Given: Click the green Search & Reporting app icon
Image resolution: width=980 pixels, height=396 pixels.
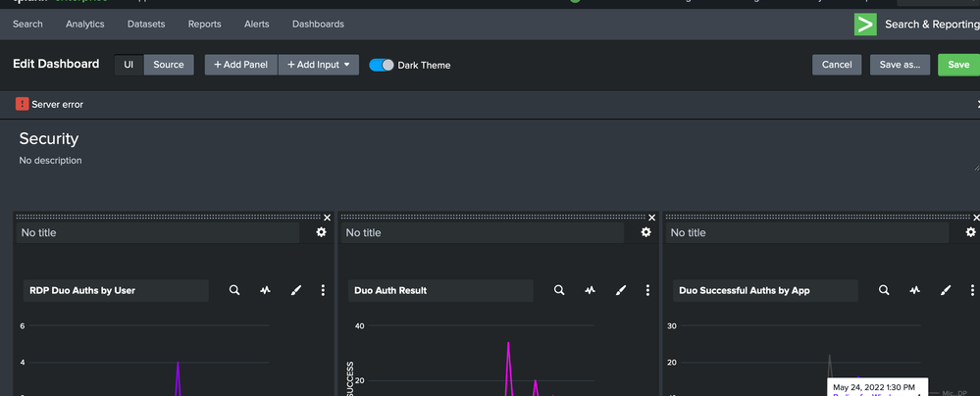Looking at the screenshot, I should pos(865,25).
